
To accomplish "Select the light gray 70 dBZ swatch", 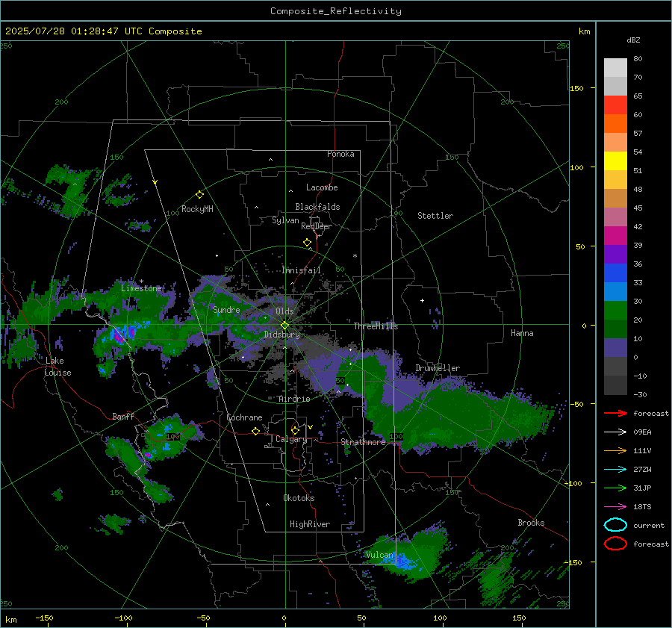I will pos(615,68).
